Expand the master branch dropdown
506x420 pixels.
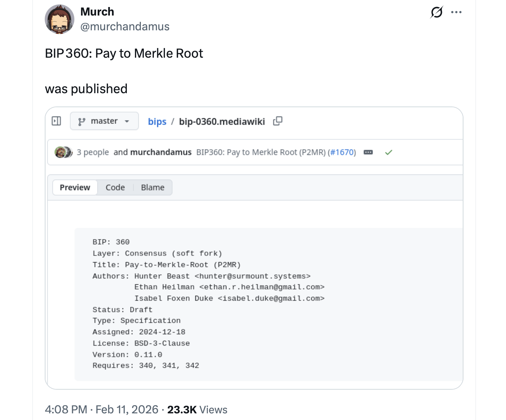click(x=104, y=121)
